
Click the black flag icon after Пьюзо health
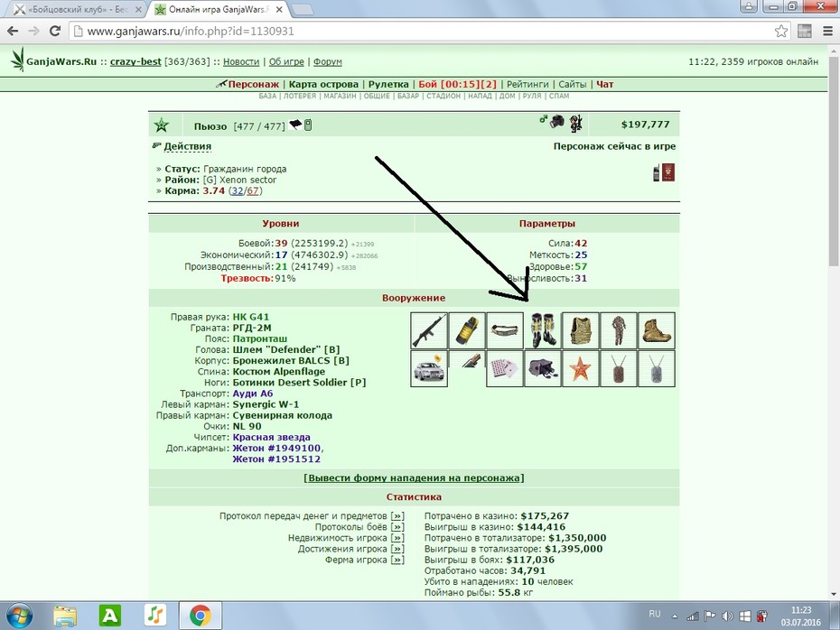tap(295, 125)
